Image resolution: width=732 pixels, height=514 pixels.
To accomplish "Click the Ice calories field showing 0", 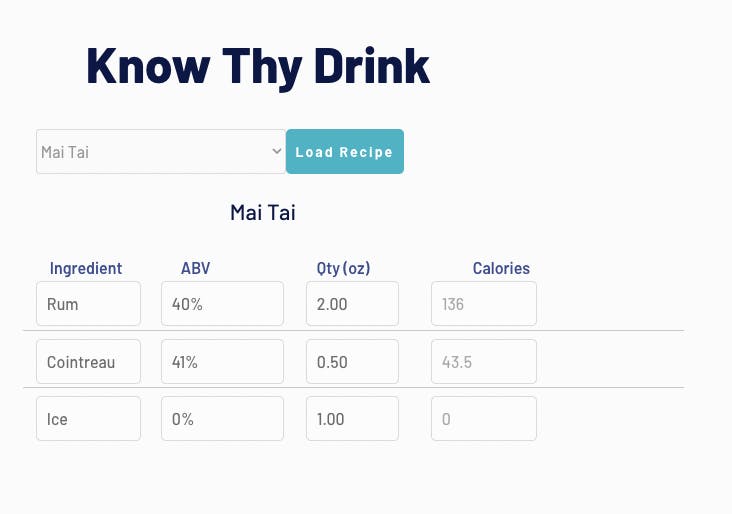I will 483,419.
